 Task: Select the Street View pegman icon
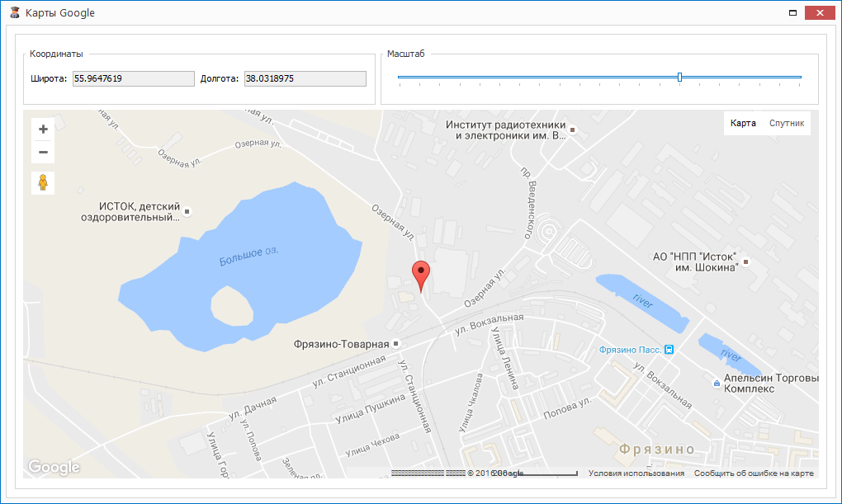43,183
